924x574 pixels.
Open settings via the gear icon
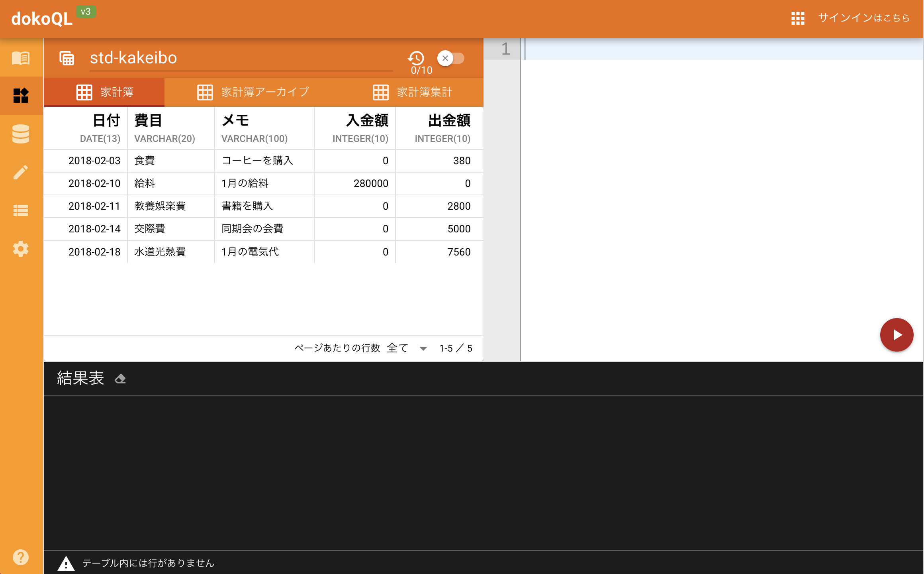(21, 248)
